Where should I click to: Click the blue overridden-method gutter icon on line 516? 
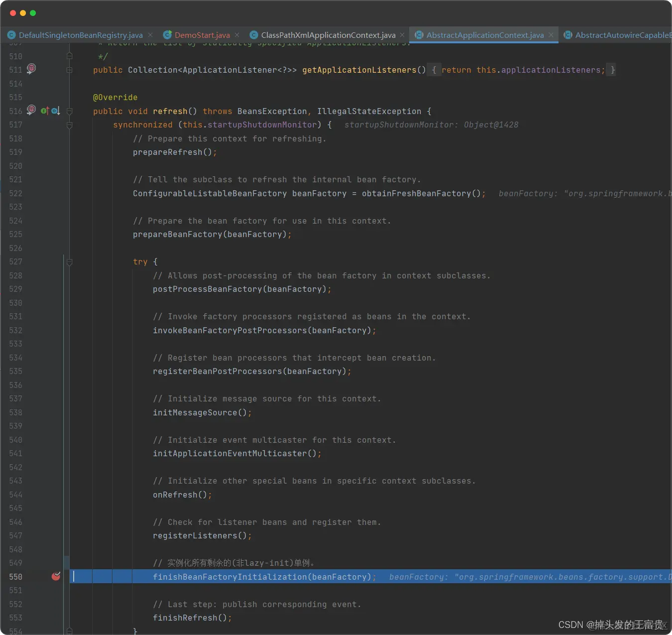coord(56,111)
